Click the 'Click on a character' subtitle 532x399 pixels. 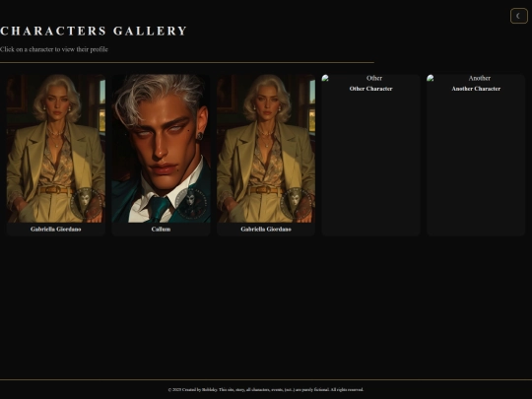click(x=54, y=49)
